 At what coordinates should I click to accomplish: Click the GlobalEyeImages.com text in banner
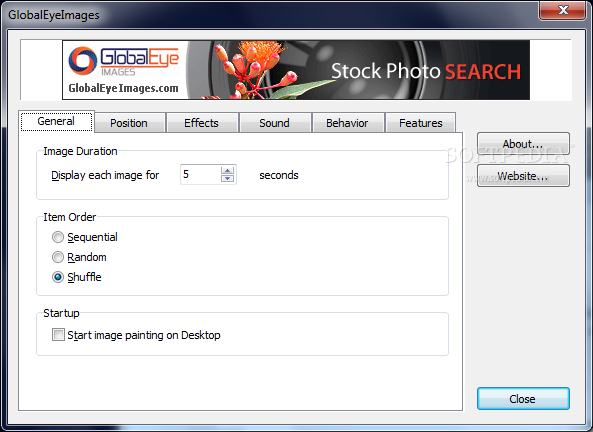tap(123, 88)
